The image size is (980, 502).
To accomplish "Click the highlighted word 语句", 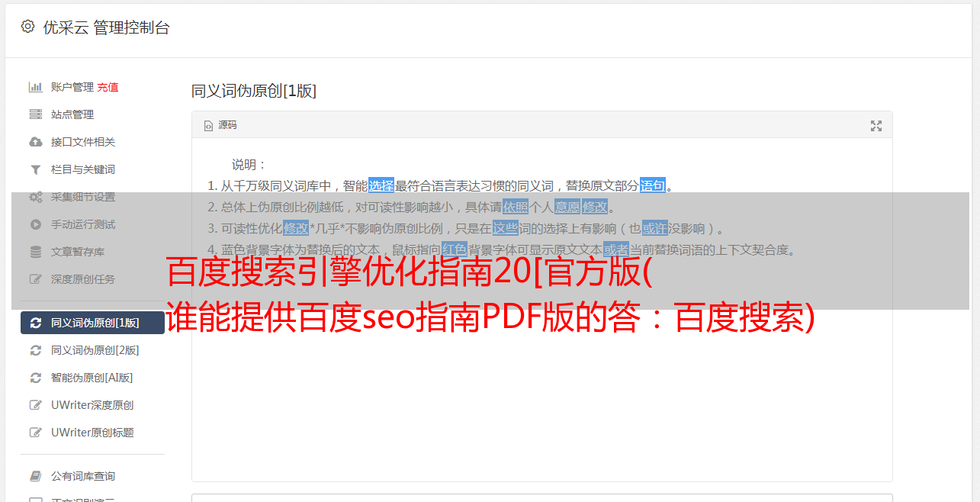I will pyautogui.click(x=653, y=185).
